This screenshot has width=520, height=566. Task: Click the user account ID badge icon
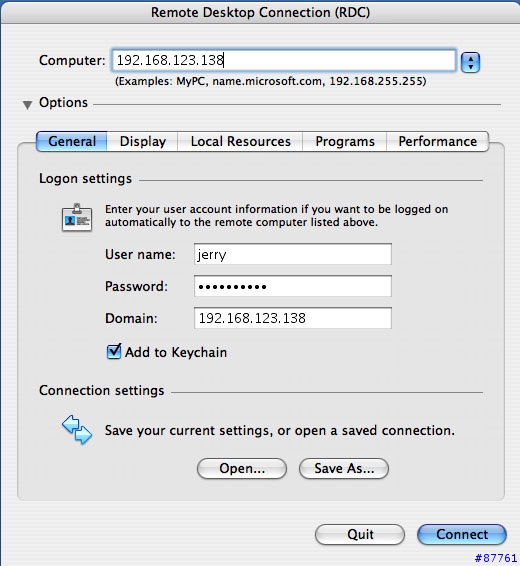77,217
